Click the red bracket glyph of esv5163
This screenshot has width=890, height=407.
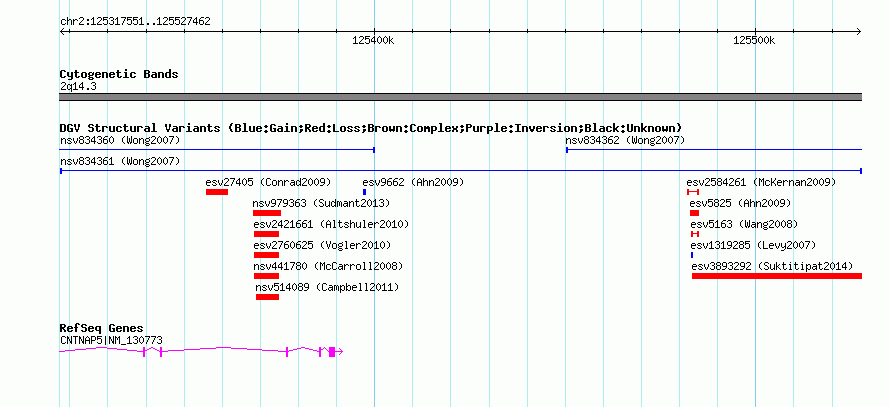tap(695, 234)
